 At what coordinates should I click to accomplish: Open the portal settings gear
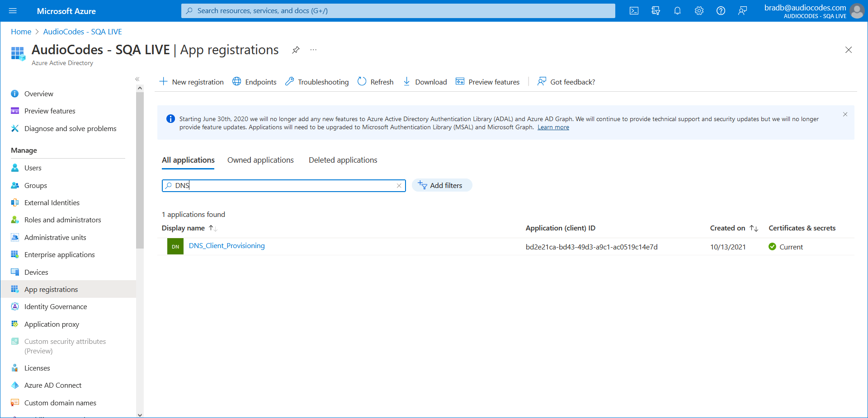(699, 11)
